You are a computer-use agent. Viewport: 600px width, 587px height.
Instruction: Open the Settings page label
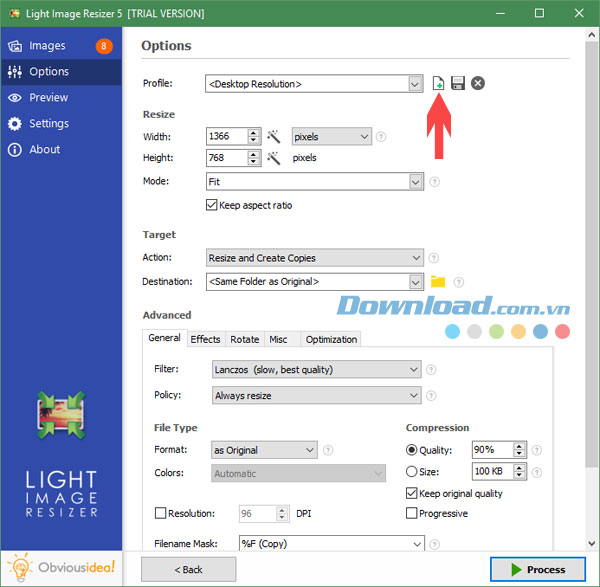pyautogui.click(x=49, y=124)
